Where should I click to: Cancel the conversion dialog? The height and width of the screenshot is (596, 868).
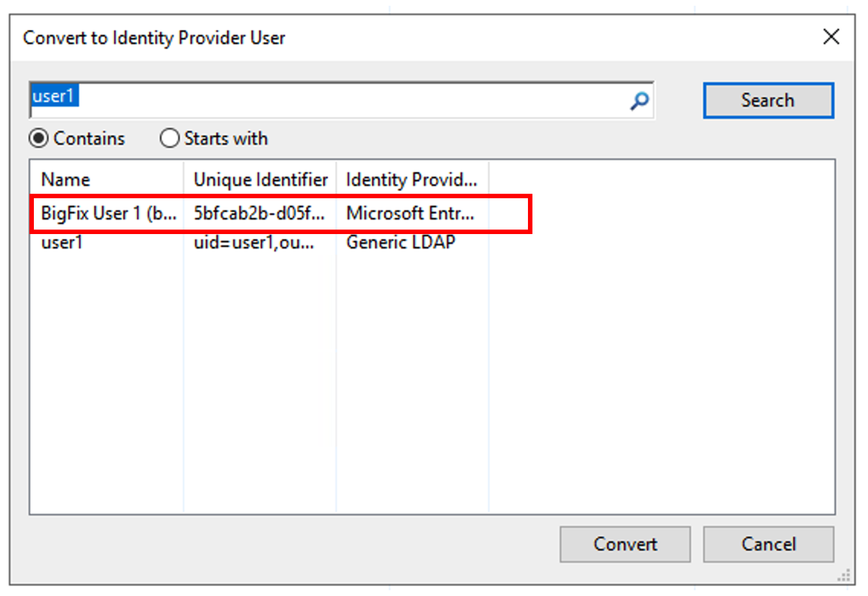(x=768, y=544)
